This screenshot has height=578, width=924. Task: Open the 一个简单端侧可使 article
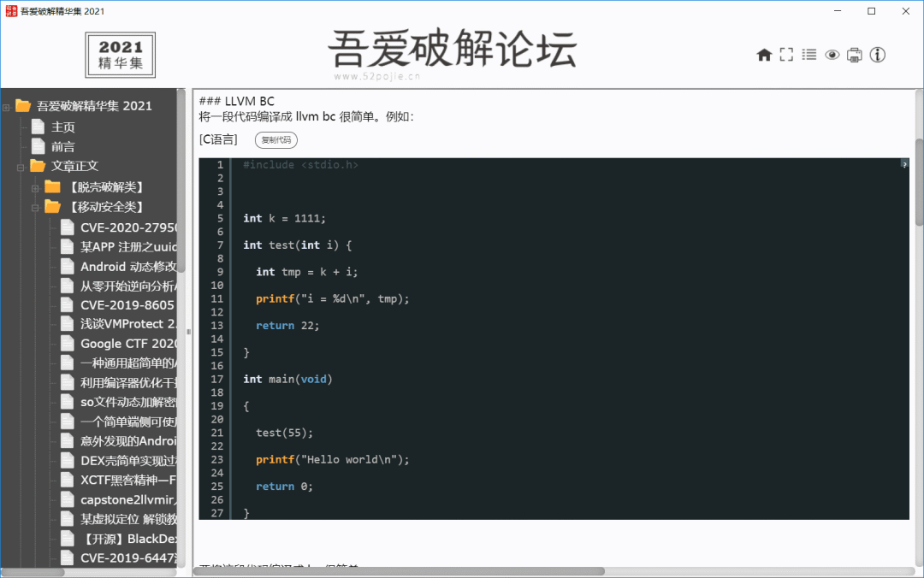[128, 422]
